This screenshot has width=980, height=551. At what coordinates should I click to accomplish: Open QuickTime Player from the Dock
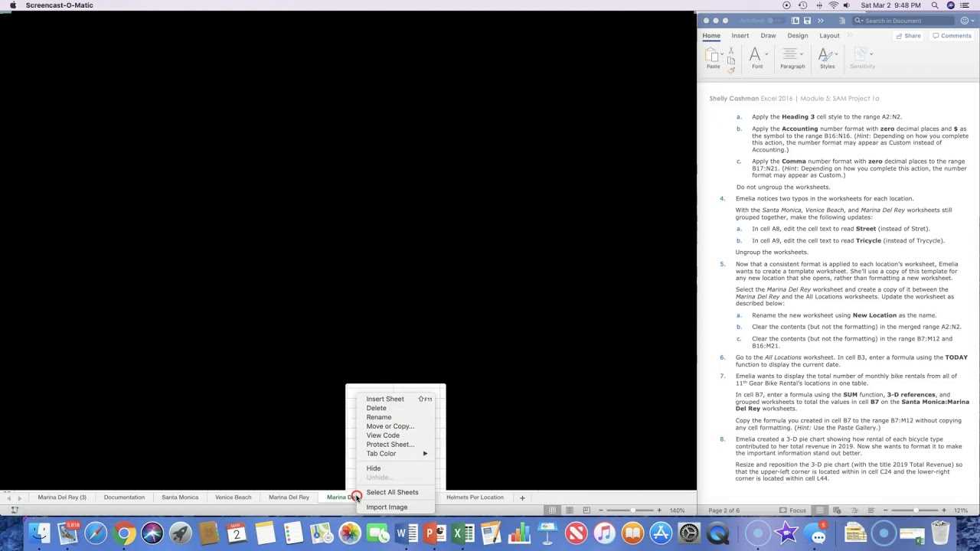click(717, 533)
